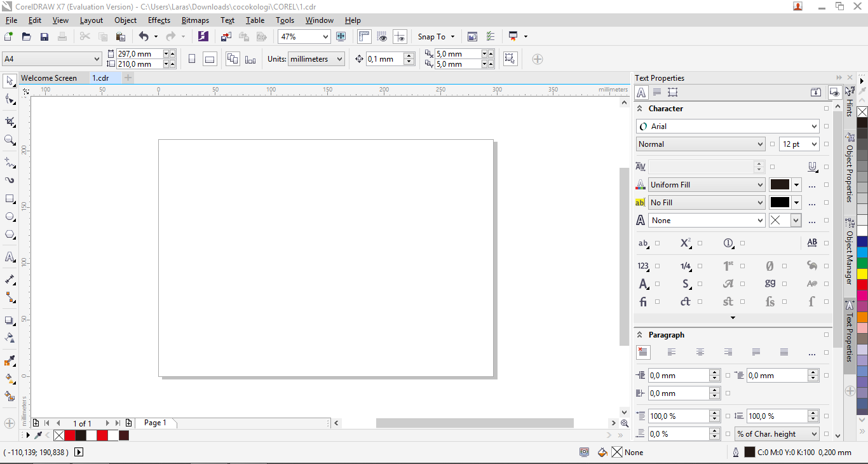Open the Snap To dropdown

point(436,36)
